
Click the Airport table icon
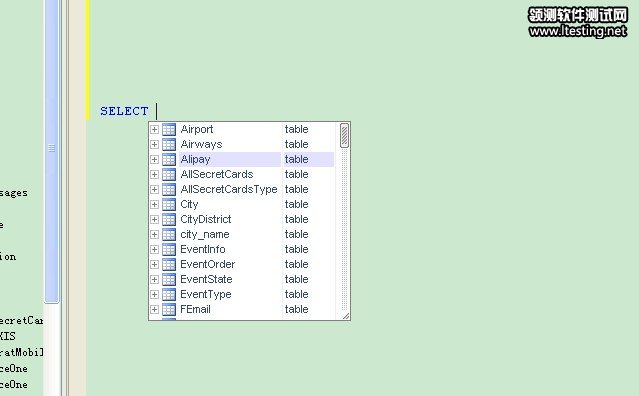pyautogui.click(x=169, y=130)
